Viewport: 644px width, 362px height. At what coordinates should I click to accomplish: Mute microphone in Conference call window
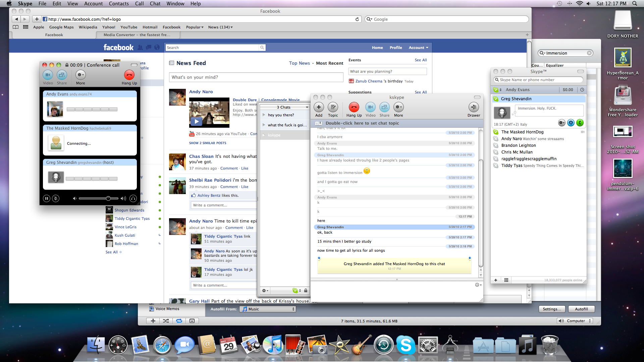[x=56, y=198]
